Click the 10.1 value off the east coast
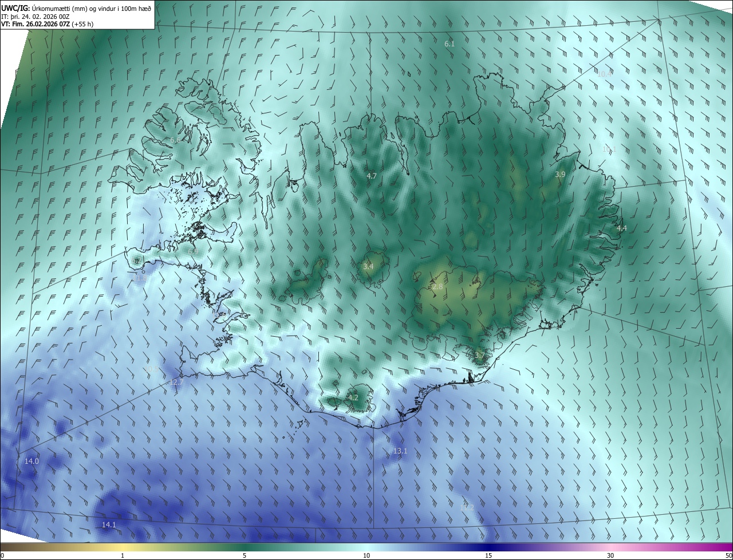The image size is (733, 560). click(609, 149)
